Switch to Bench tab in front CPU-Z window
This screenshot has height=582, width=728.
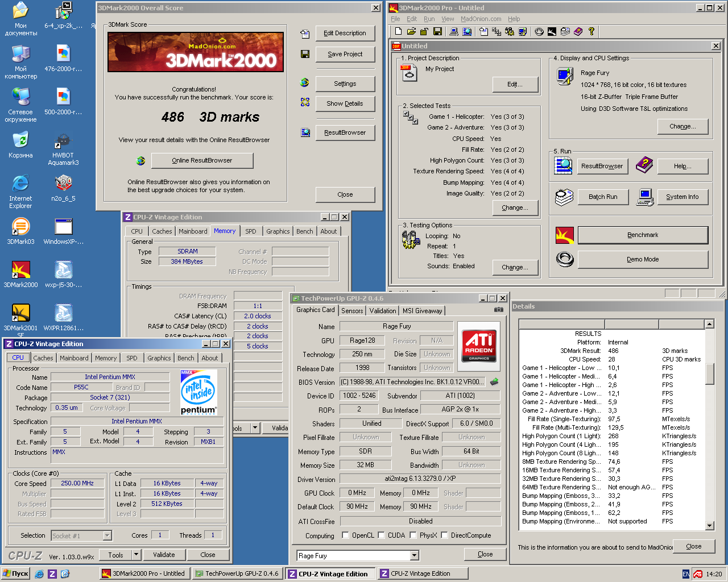click(185, 358)
